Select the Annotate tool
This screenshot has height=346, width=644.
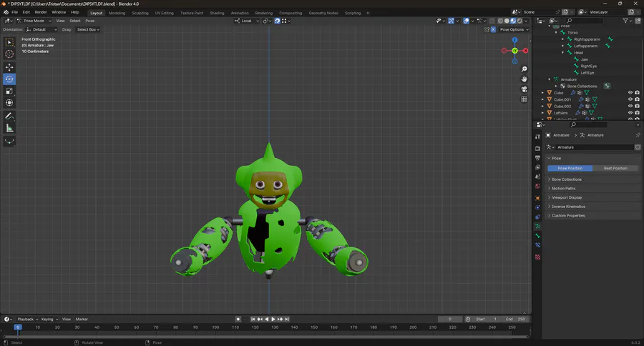point(9,117)
